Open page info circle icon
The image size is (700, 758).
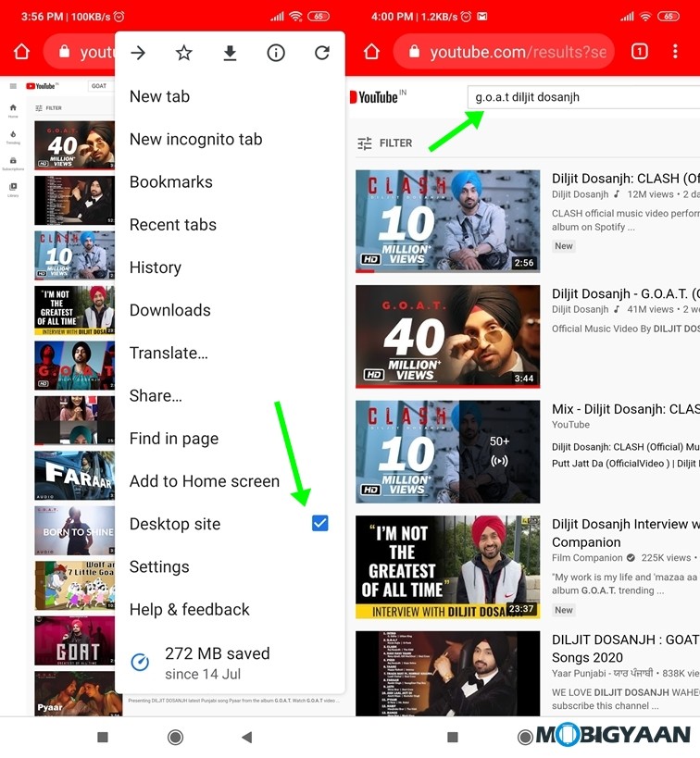(276, 53)
